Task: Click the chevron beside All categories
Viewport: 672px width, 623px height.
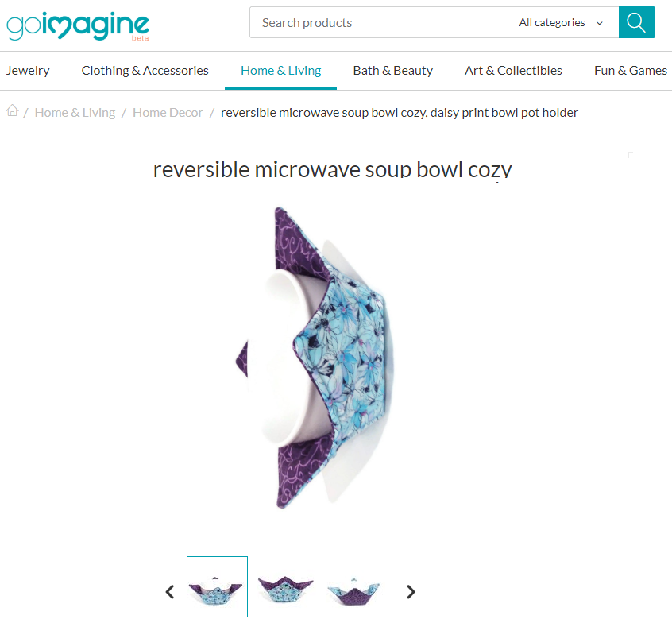Action: (x=600, y=23)
